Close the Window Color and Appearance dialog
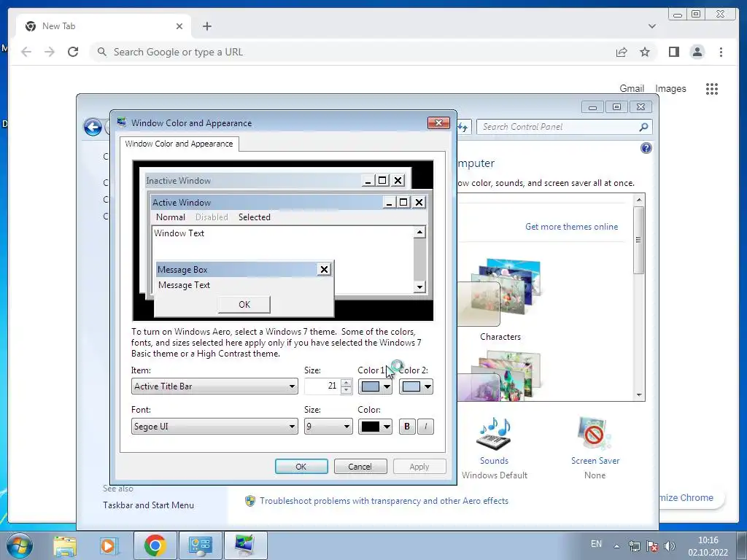747x560 pixels. tap(438, 122)
